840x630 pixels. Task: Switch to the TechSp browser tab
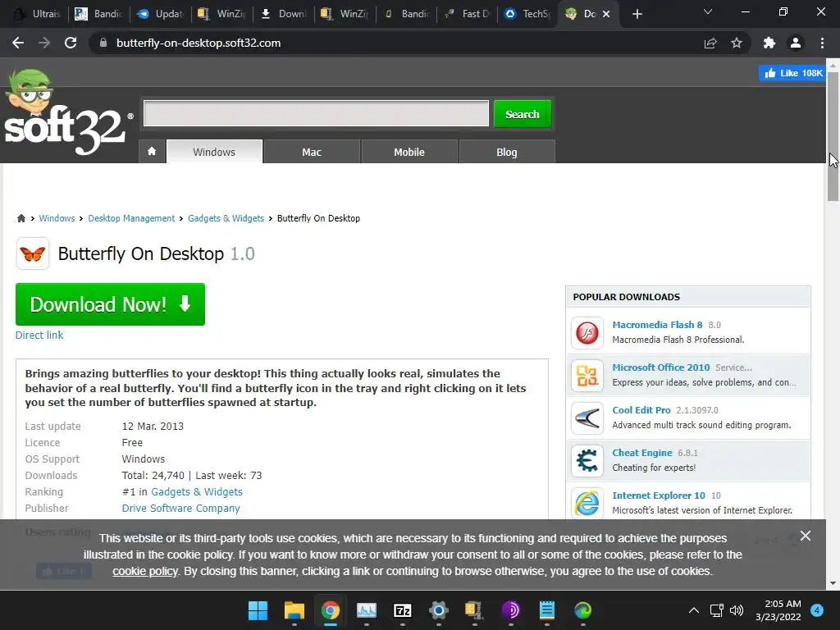pyautogui.click(x=527, y=14)
